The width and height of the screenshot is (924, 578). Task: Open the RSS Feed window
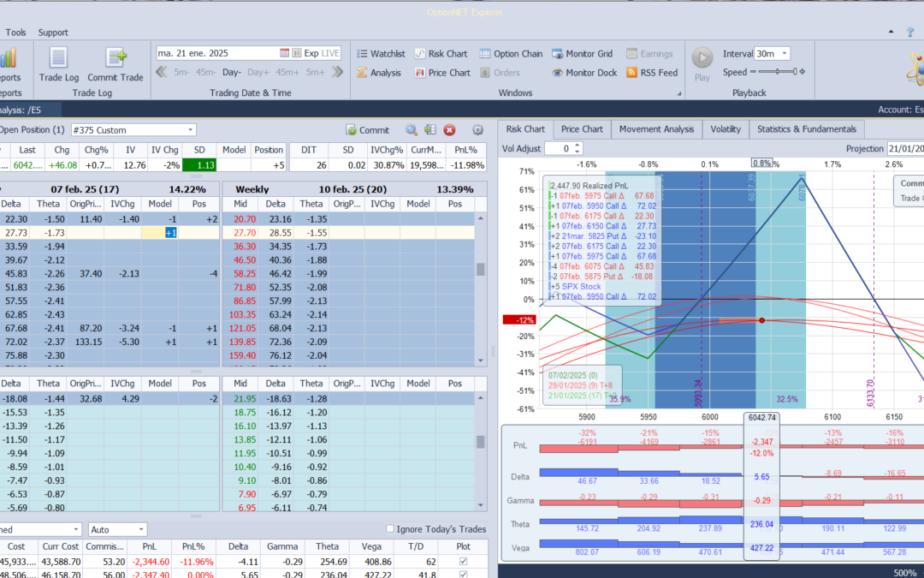pyautogui.click(x=652, y=73)
